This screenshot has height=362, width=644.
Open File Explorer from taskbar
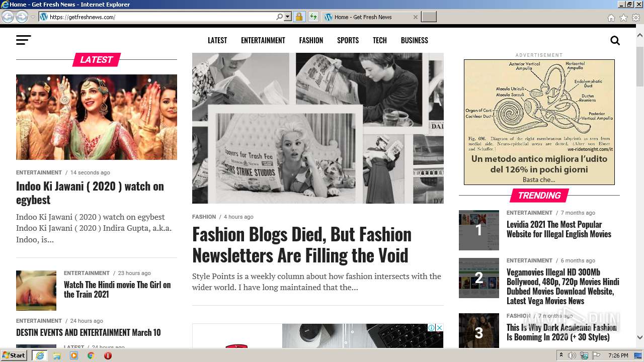(57, 355)
